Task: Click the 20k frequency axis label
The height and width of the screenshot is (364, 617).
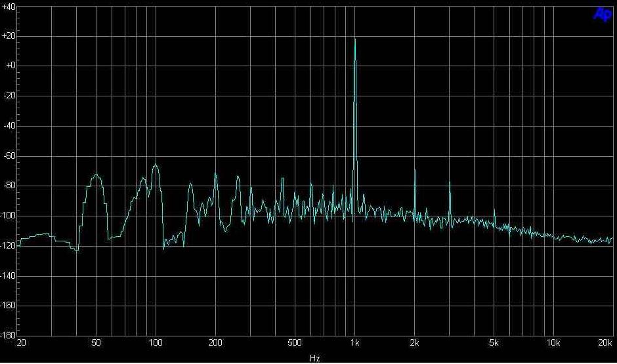Action: 605,343
